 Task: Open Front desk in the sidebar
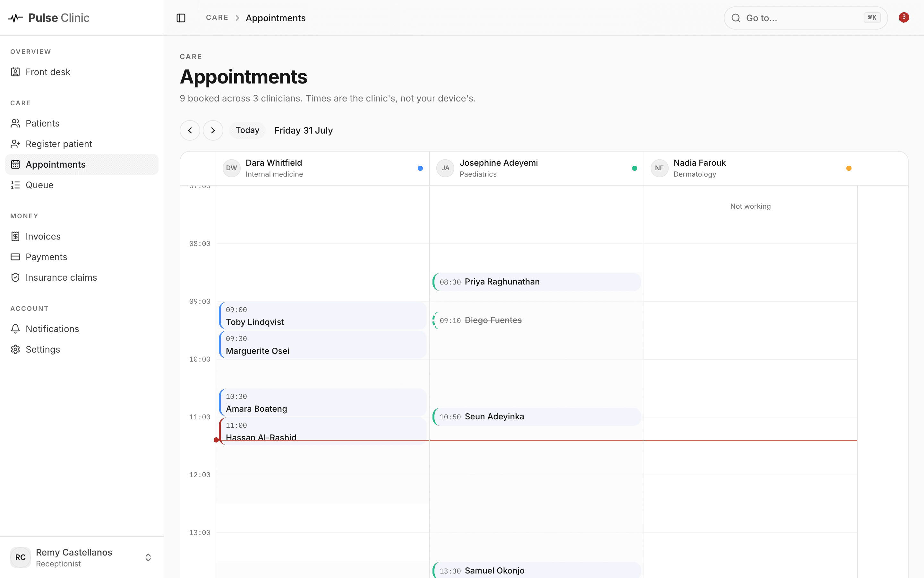[x=82, y=72]
